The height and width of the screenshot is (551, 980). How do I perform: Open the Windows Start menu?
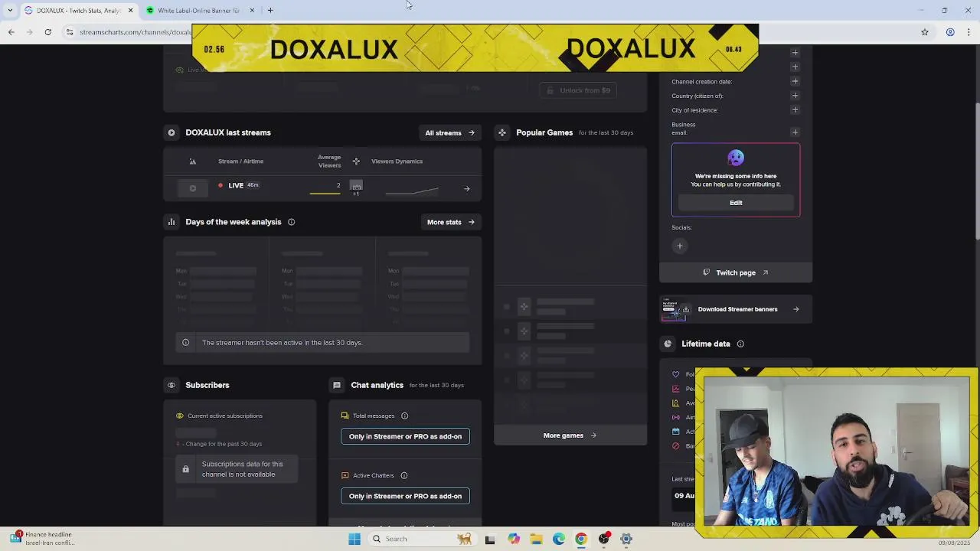[x=354, y=539]
